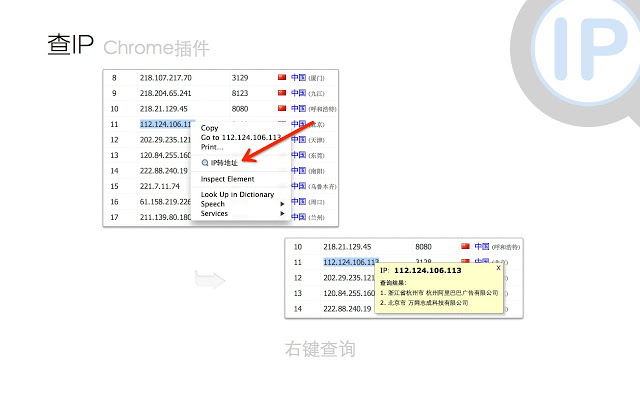The width and height of the screenshot is (640, 400).
Task: Click the IP转地址 context menu item
Action: [x=220, y=162]
